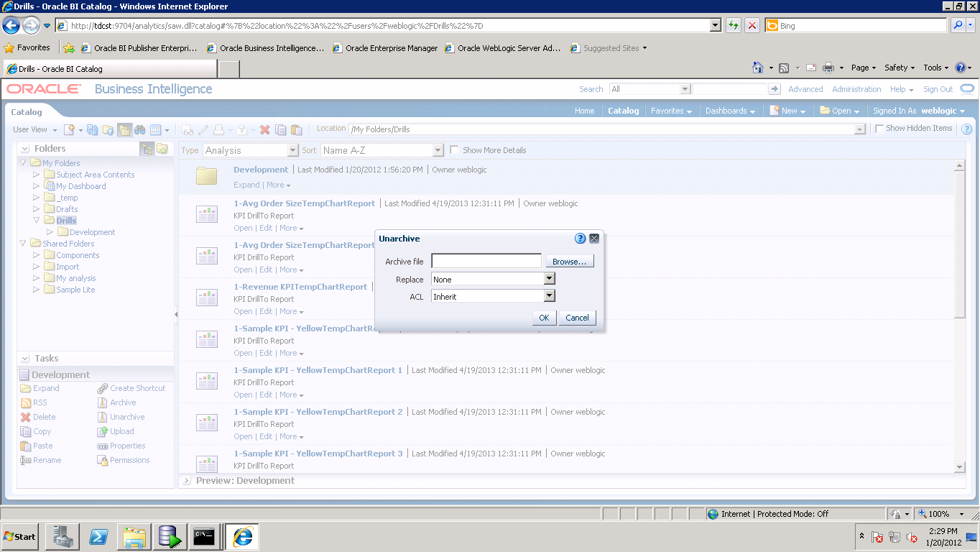The image size is (980, 552).
Task: Open the ACL dropdown in Unarchive dialog
Action: tap(550, 296)
